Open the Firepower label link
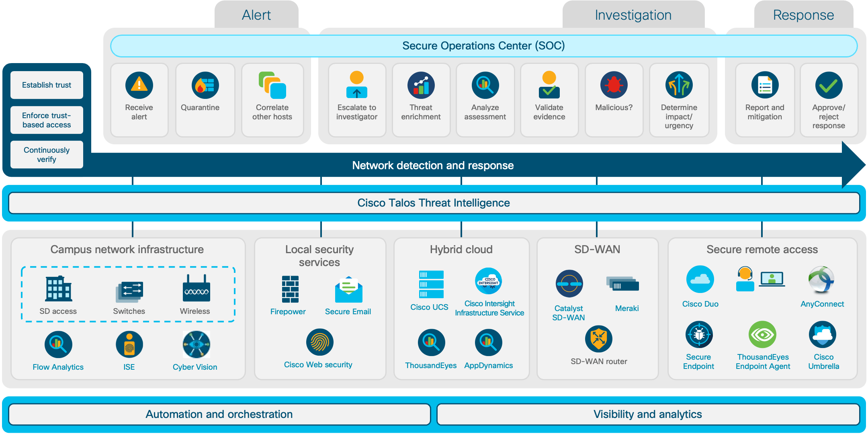The height and width of the screenshot is (434, 868). pos(288,311)
